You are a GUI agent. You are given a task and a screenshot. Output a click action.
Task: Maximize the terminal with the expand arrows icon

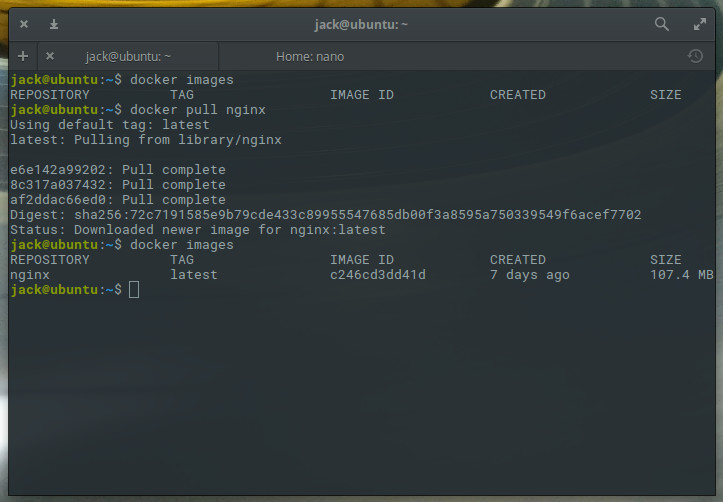pyautogui.click(x=700, y=24)
